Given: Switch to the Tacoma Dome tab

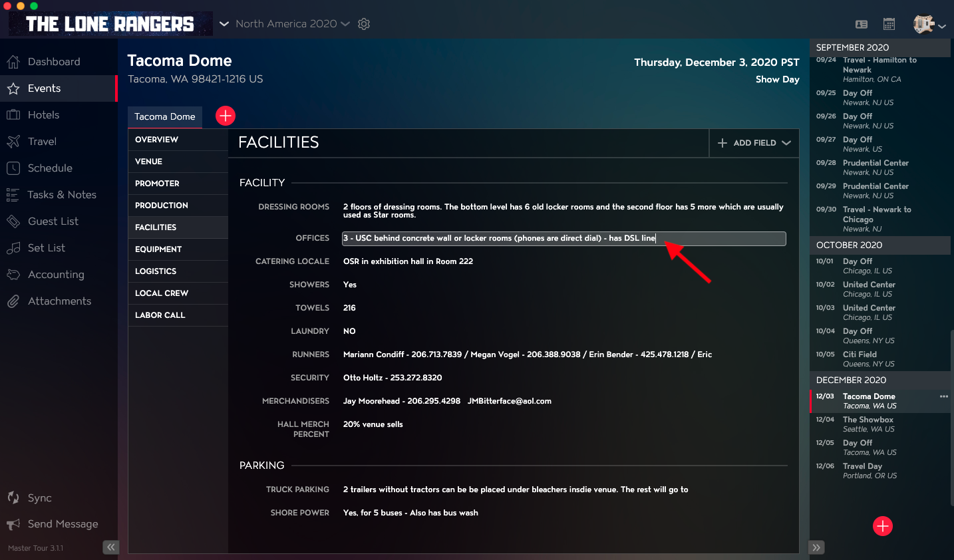Looking at the screenshot, I should pyautogui.click(x=165, y=116).
